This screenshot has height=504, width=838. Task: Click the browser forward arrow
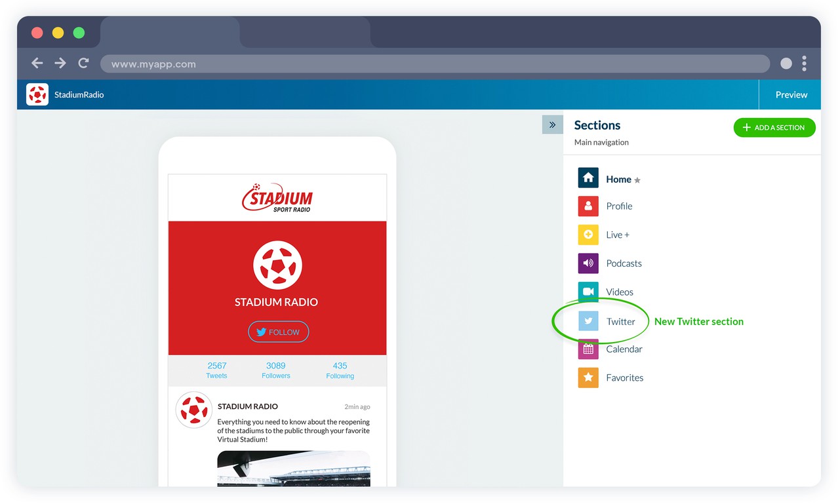[x=60, y=63]
